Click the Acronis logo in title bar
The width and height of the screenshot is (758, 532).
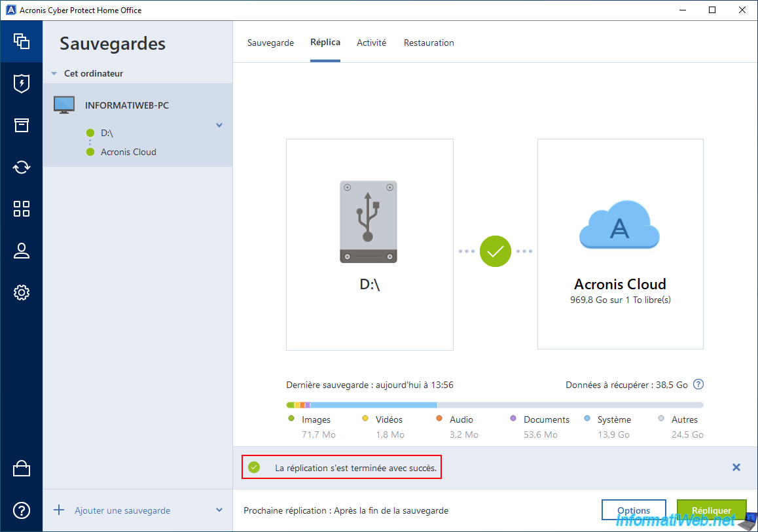(x=10, y=10)
